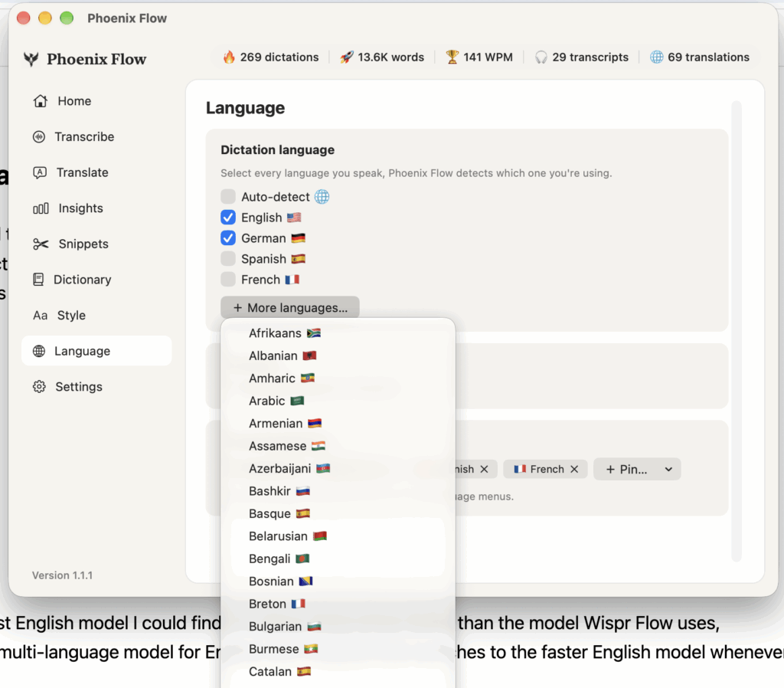Click the 69 translations stat
This screenshot has width=784, height=688.
click(700, 57)
